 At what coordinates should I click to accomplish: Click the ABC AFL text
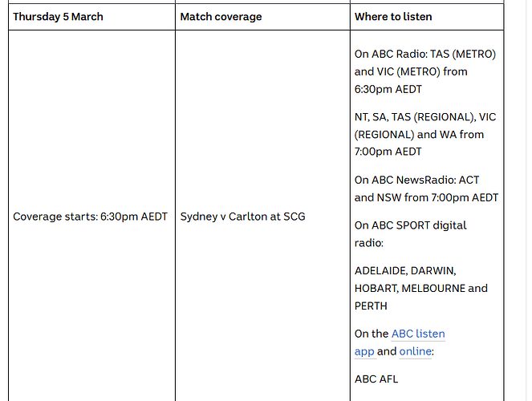(x=376, y=379)
